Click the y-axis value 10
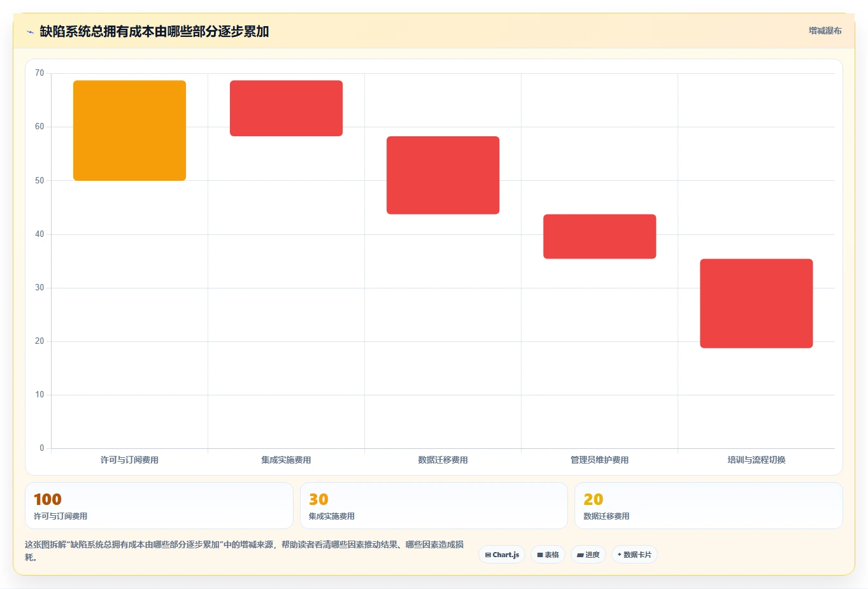 click(39, 395)
